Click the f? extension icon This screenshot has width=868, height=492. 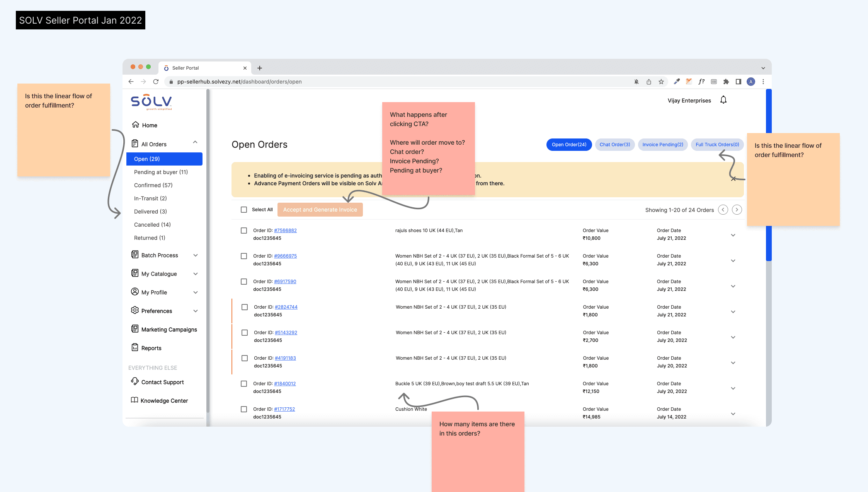[x=701, y=82]
